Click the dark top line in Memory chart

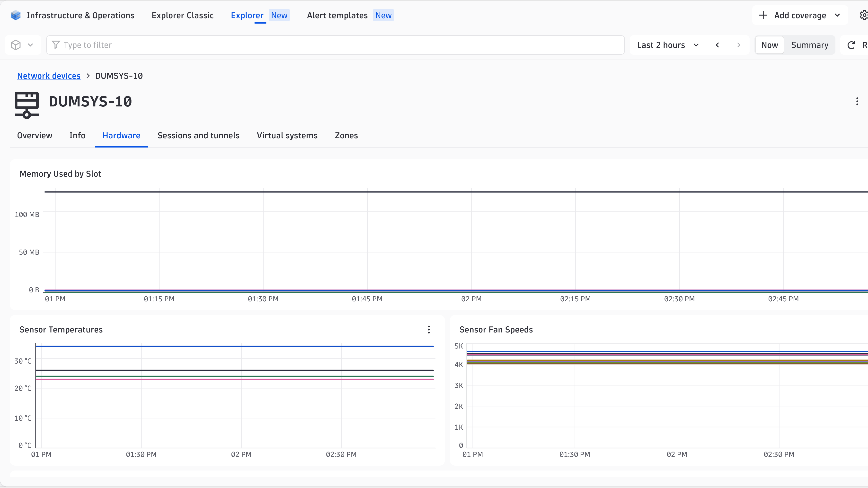click(456, 192)
